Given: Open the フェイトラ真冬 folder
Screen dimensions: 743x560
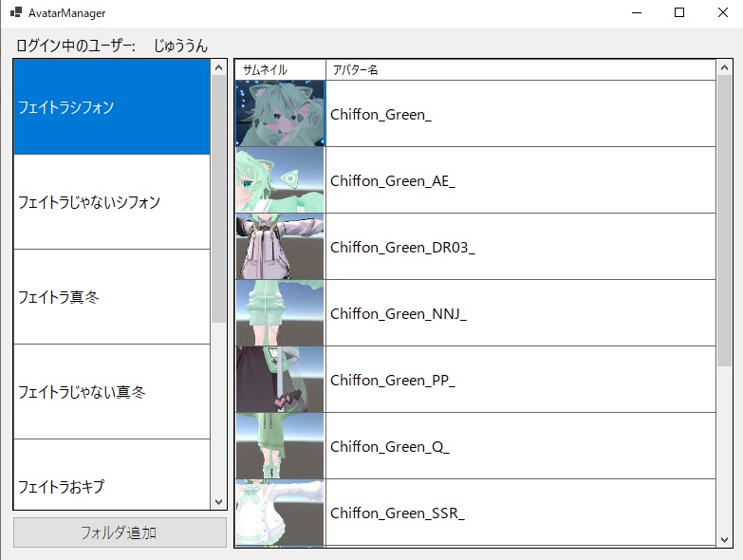Looking at the screenshot, I should click(x=112, y=296).
